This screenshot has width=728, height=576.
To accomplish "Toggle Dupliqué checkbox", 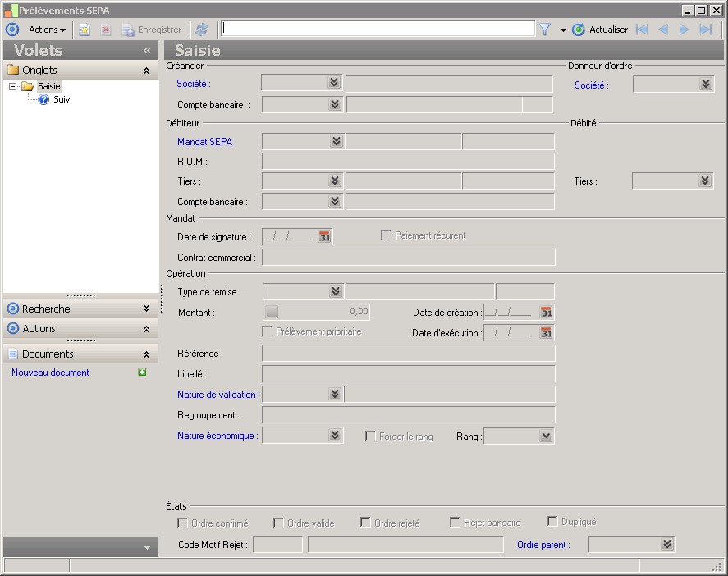I will point(552,521).
